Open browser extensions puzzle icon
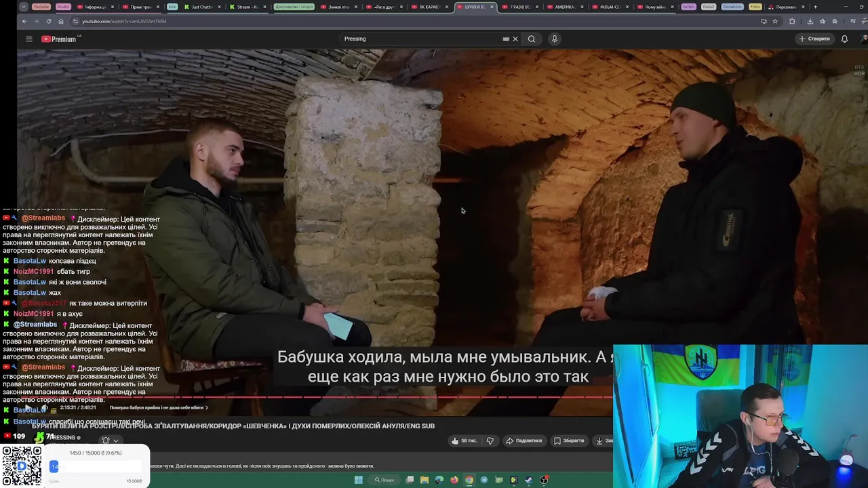The width and height of the screenshot is (868, 488). coord(792,21)
